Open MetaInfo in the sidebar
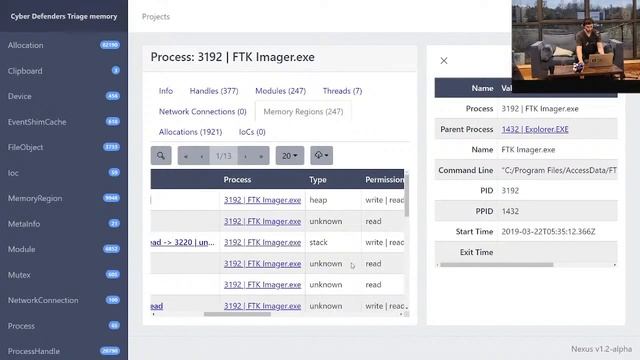Viewport: 640px width, 360px height. click(64, 224)
